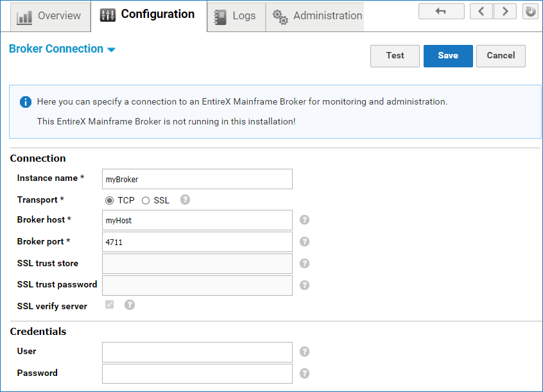Edit the Instance name field
The height and width of the screenshot is (392, 543).
point(197,179)
